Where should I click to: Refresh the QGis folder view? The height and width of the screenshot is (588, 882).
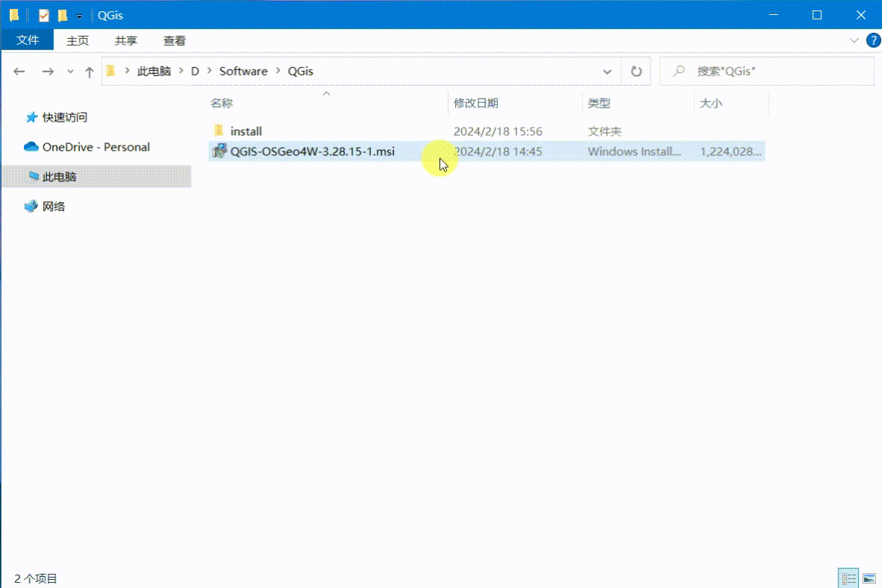637,72
